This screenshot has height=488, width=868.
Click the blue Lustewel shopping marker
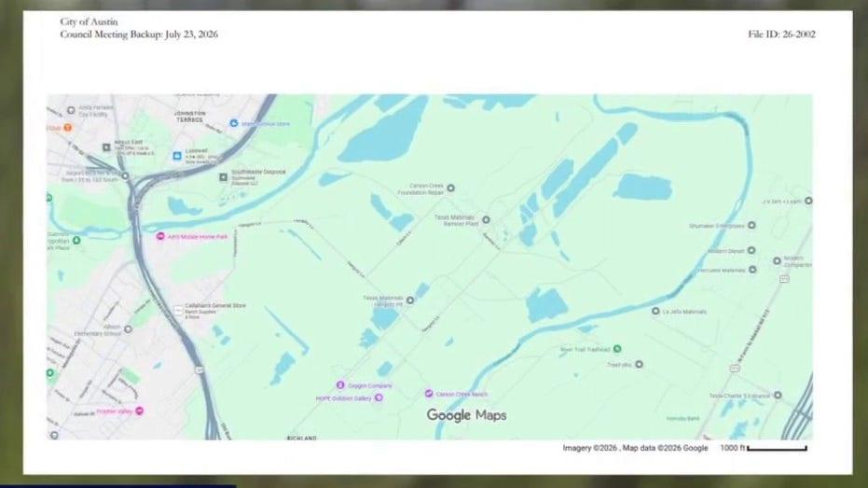coord(177,156)
